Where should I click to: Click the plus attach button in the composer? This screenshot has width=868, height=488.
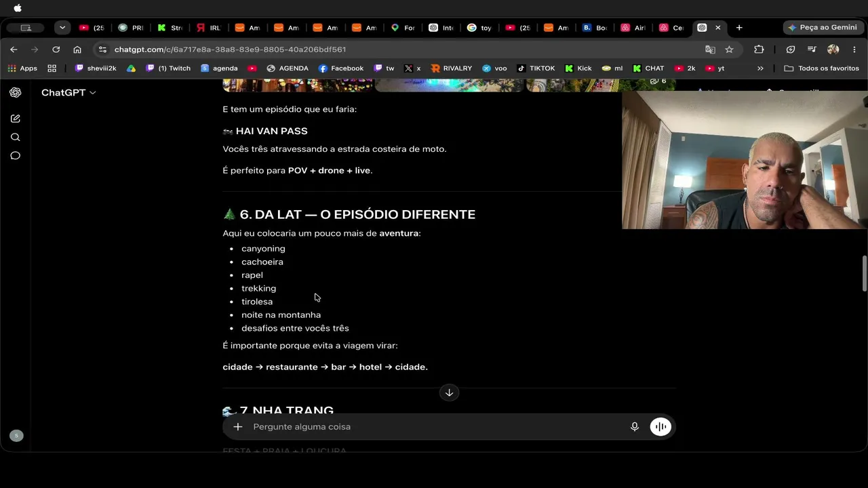238,427
